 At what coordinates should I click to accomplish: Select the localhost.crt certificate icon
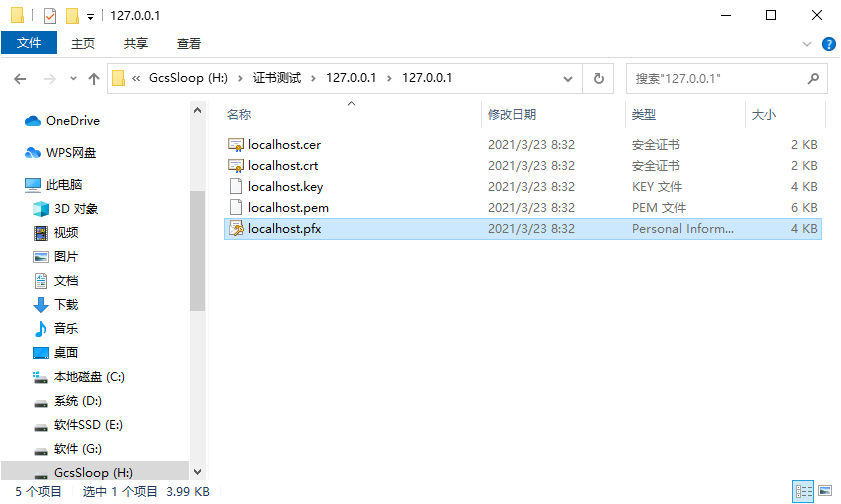click(236, 166)
